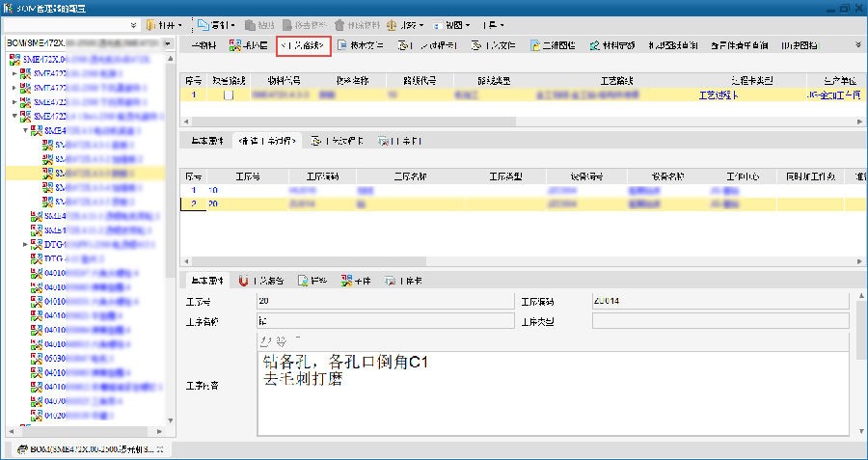Tick the 默认路线 checkbox in row 1
Image resolution: width=868 pixels, height=460 pixels.
(229, 95)
